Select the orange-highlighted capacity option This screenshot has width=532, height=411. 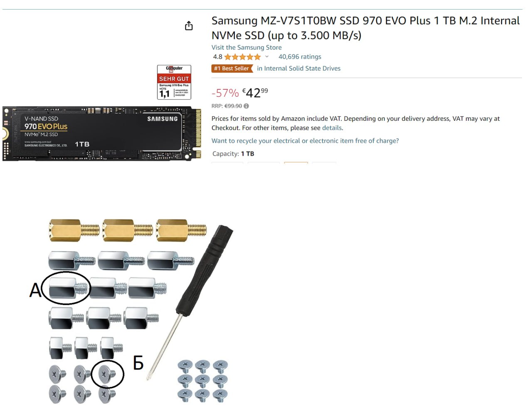[296, 163]
